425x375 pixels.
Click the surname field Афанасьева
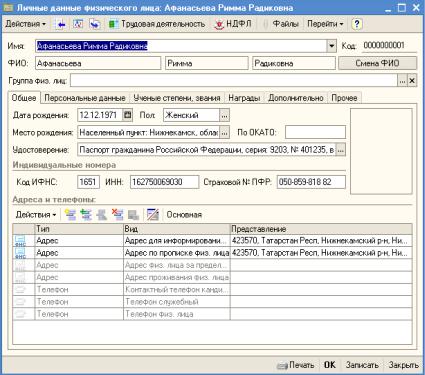pyautogui.click(x=98, y=63)
